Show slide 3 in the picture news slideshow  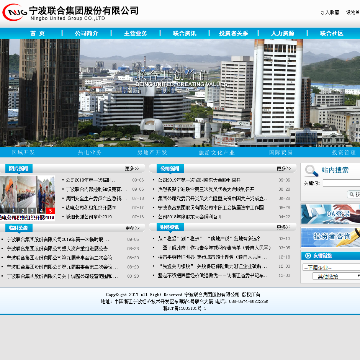click(x=32, y=211)
